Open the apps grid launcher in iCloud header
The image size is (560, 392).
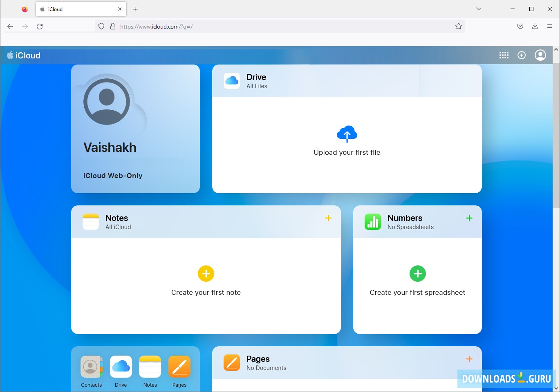(x=504, y=55)
